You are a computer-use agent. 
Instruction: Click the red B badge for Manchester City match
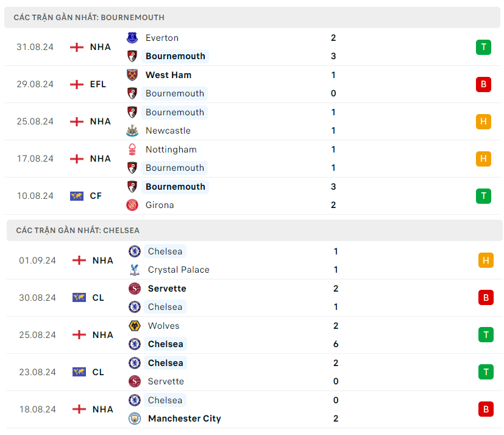[x=486, y=409]
